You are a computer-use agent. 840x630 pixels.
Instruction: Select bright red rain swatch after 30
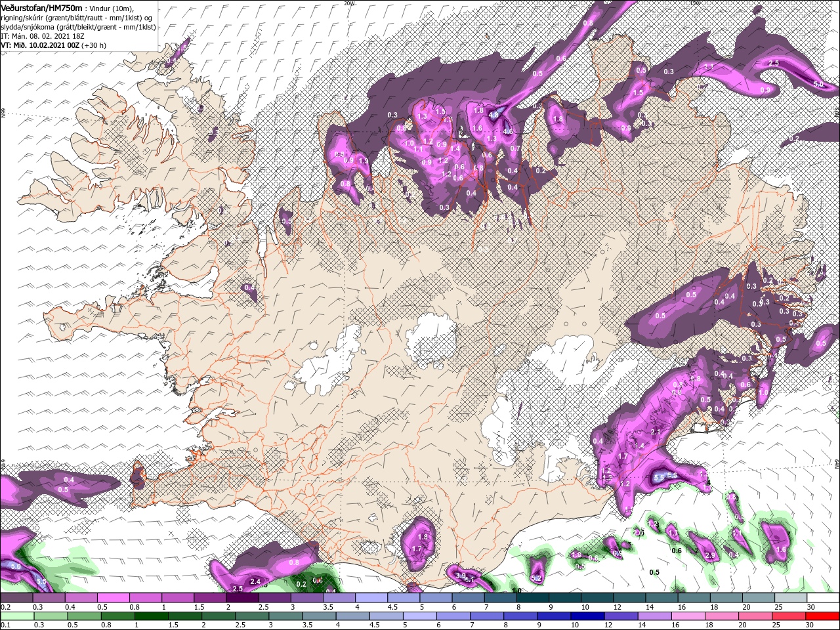tap(824, 616)
